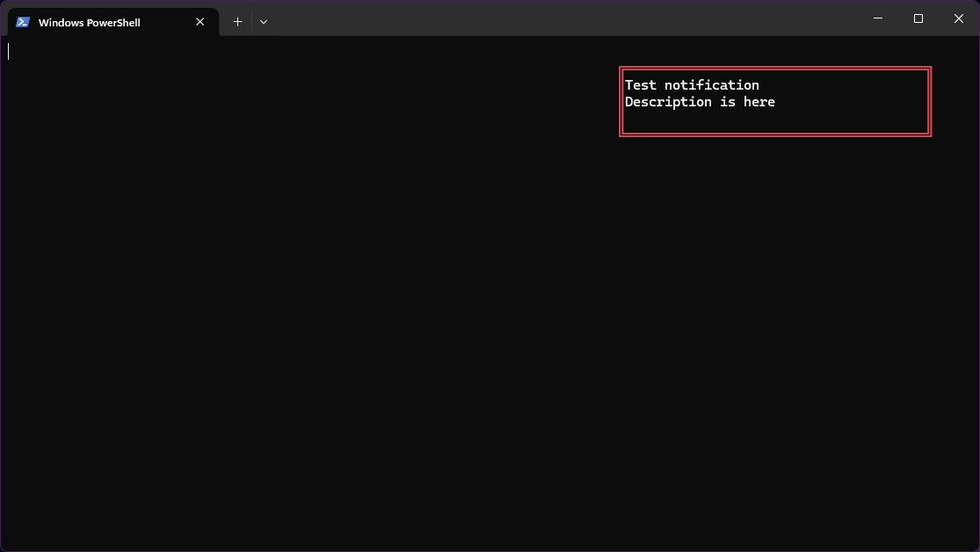Click the bottom-right corner of the red border
980x552 pixels.
click(x=929, y=134)
